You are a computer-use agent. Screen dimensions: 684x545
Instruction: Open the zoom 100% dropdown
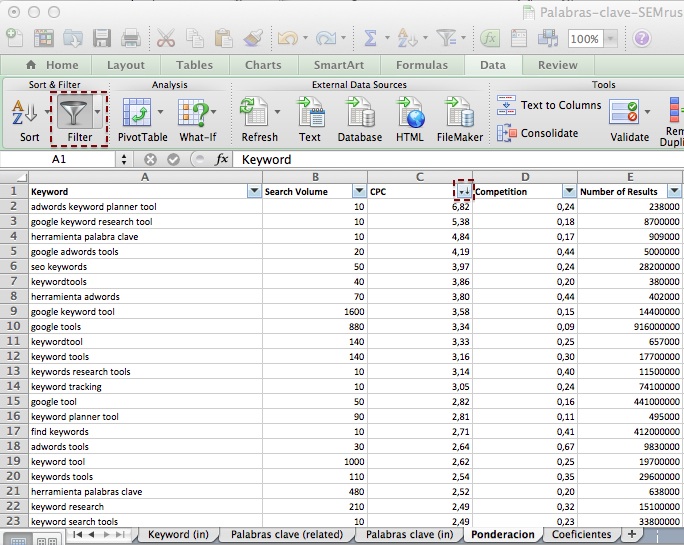click(x=611, y=38)
